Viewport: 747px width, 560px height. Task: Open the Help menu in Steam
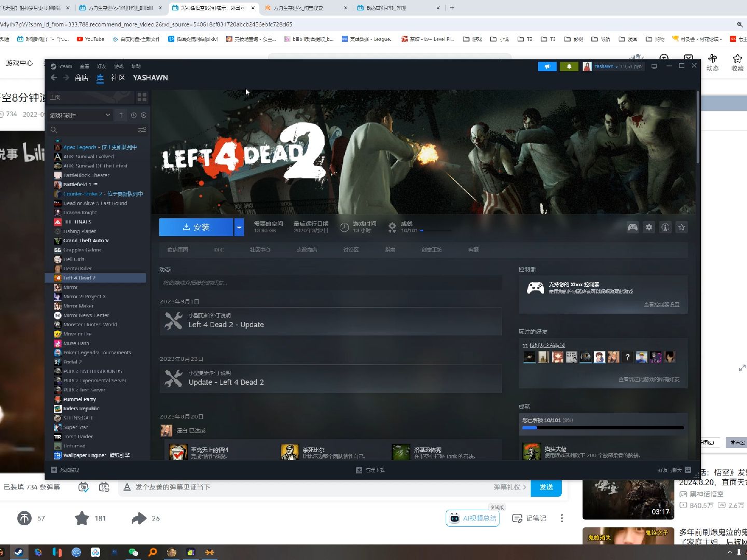[x=136, y=66]
